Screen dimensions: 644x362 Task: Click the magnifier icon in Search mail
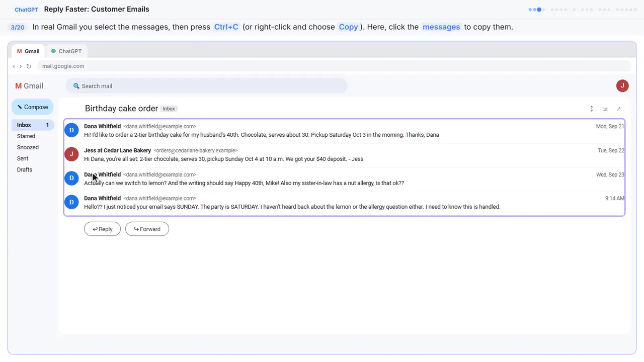coord(76,86)
